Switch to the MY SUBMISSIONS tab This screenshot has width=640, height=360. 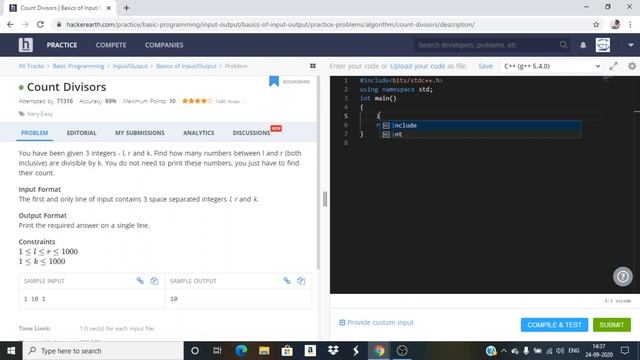[140, 133]
